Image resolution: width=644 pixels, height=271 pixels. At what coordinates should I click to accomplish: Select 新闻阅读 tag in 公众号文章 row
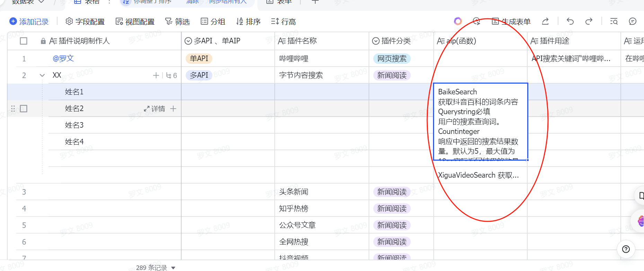pos(392,225)
